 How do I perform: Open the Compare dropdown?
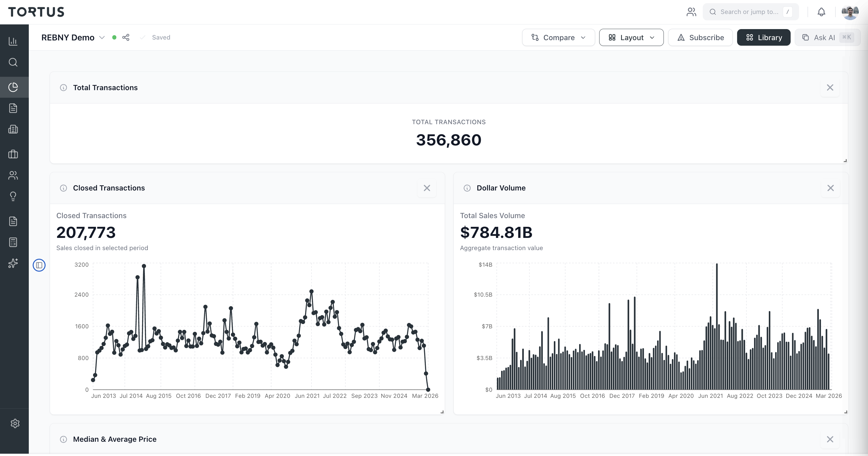tap(558, 38)
